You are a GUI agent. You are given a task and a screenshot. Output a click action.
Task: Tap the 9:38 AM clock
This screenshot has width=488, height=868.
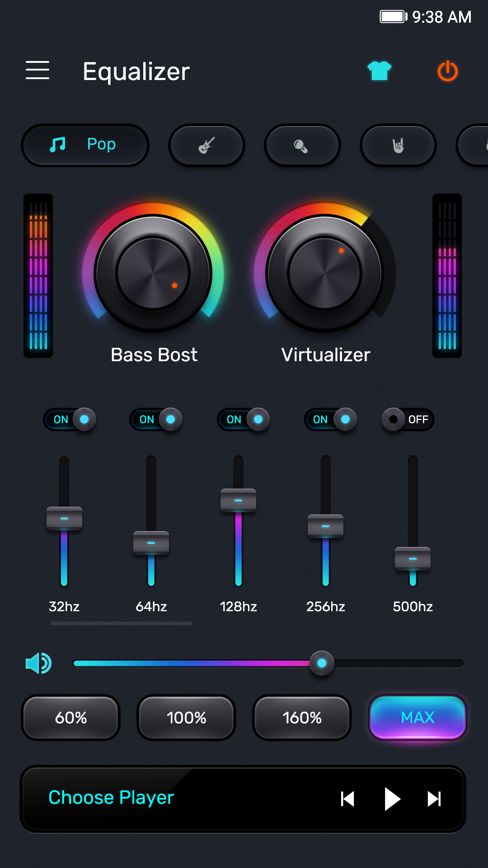tap(442, 17)
